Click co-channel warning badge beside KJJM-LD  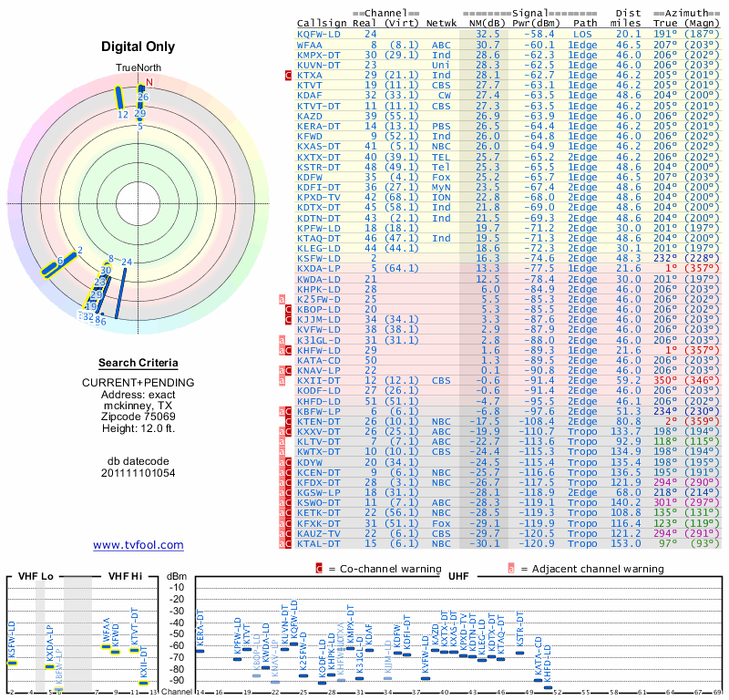pyautogui.click(x=288, y=320)
